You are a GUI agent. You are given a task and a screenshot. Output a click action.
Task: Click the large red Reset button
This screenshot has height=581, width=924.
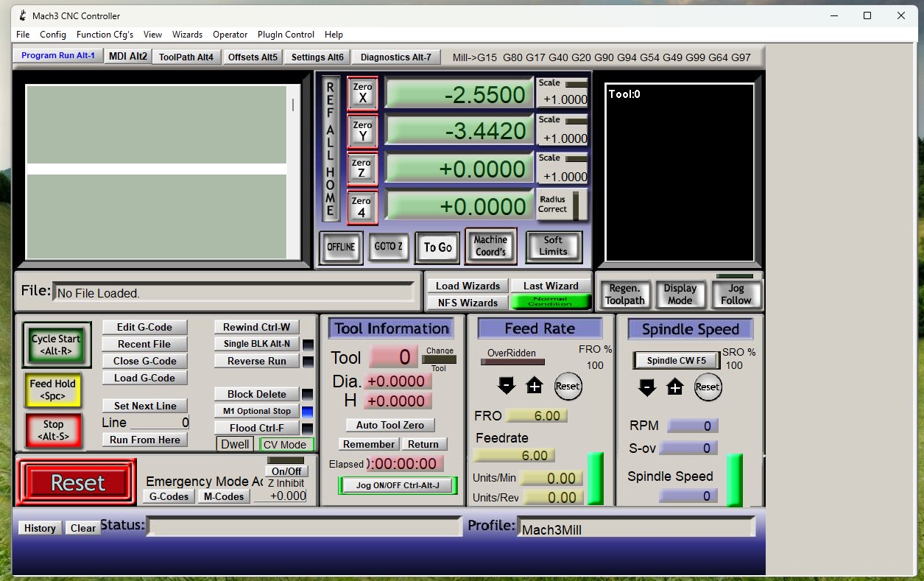coord(77,483)
